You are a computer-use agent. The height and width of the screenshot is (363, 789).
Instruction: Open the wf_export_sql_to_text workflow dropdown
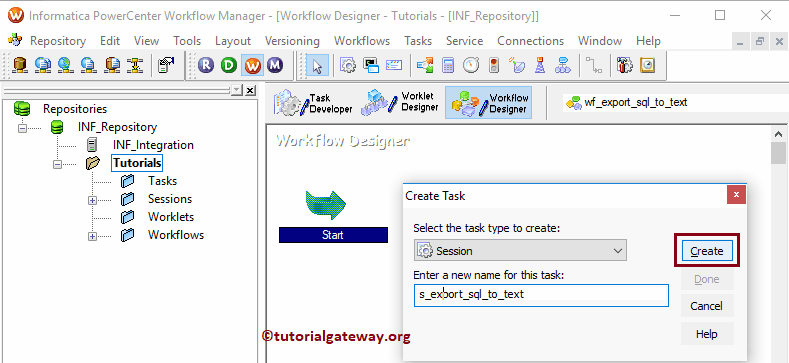pyautogui.click(x=675, y=103)
